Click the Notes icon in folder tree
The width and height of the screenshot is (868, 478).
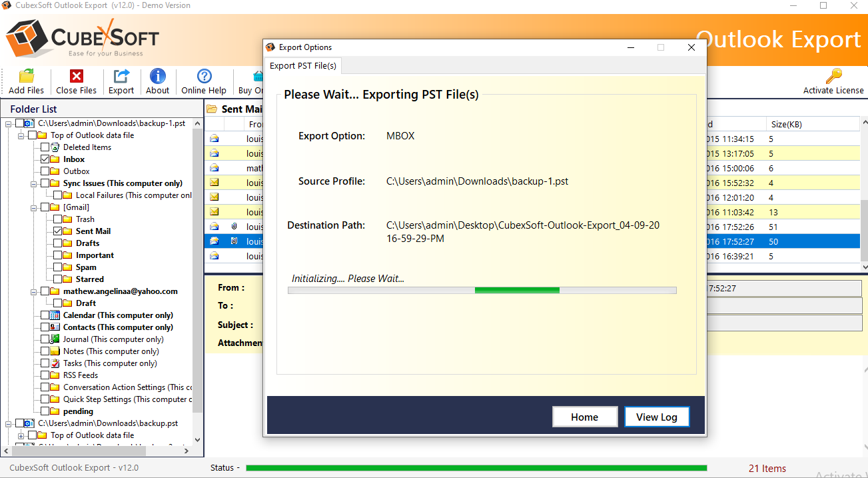point(55,351)
